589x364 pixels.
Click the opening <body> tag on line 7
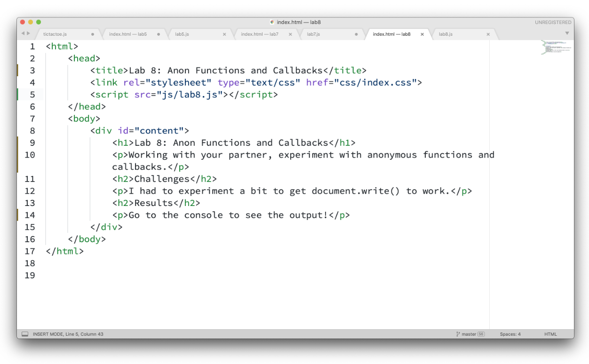(x=84, y=119)
